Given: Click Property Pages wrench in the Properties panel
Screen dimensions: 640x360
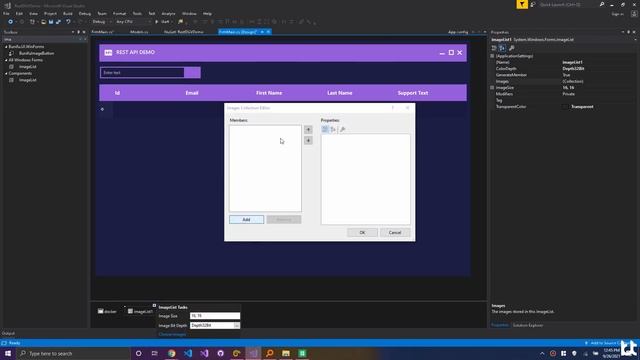Looking at the screenshot, I should [512, 48].
